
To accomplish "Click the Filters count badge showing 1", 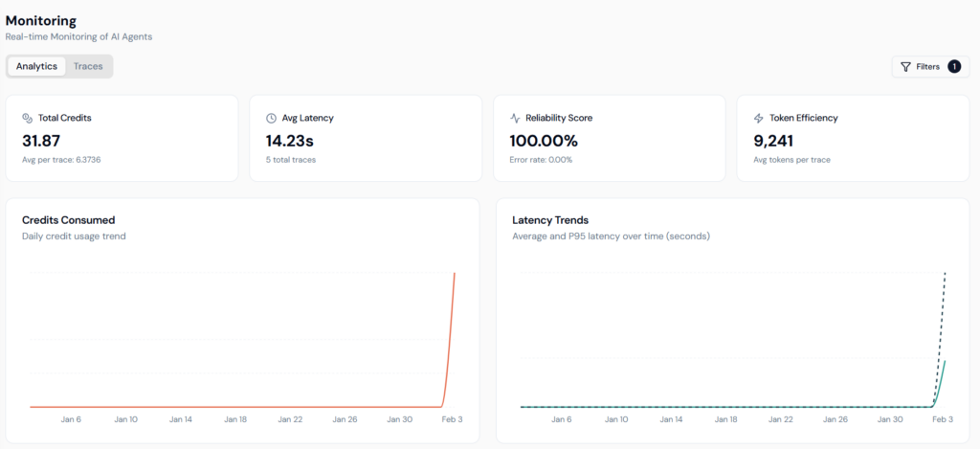I will 954,67.
